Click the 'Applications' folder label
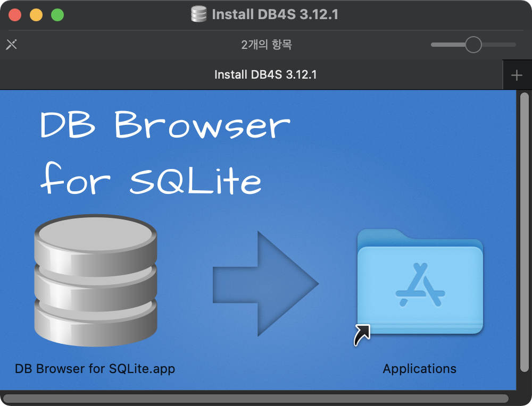Viewport: 532px width, 406px height. pos(420,369)
